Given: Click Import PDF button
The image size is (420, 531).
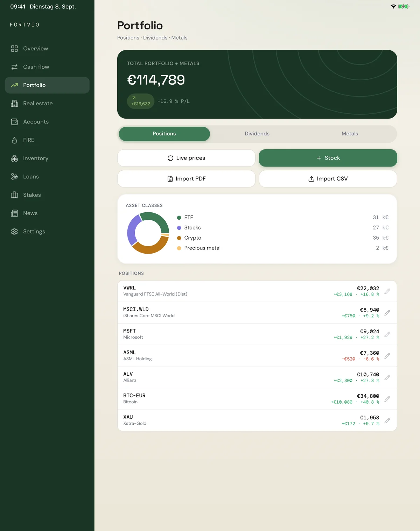Looking at the screenshot, I should coord(186,179).
